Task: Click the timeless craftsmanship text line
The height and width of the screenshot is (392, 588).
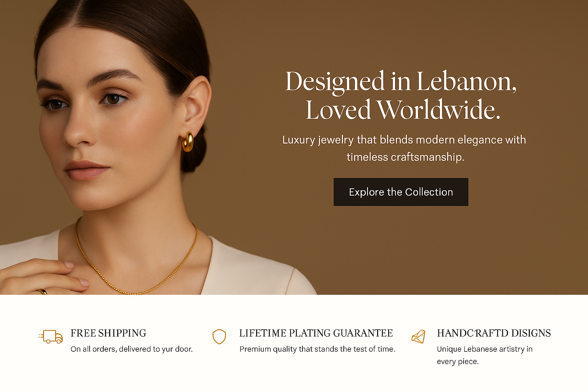Action: (405, 157)
